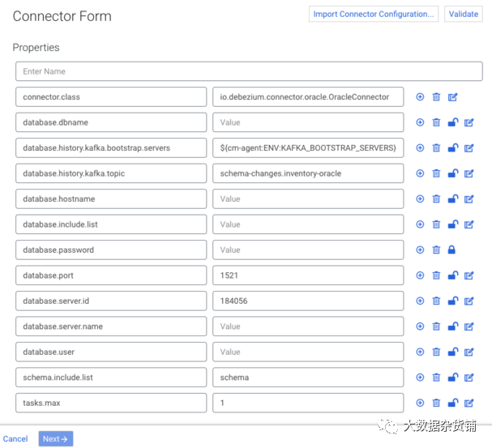Add property after connector.class row

click(x=420, y=97)
